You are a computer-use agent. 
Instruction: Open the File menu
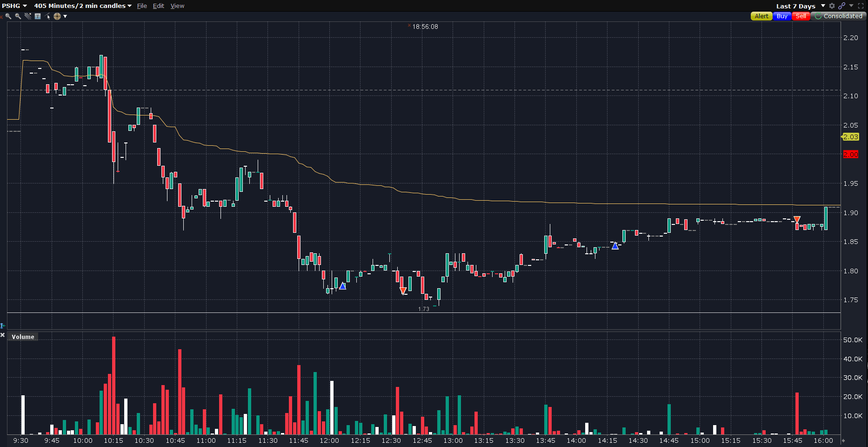(x=142, y=6)
